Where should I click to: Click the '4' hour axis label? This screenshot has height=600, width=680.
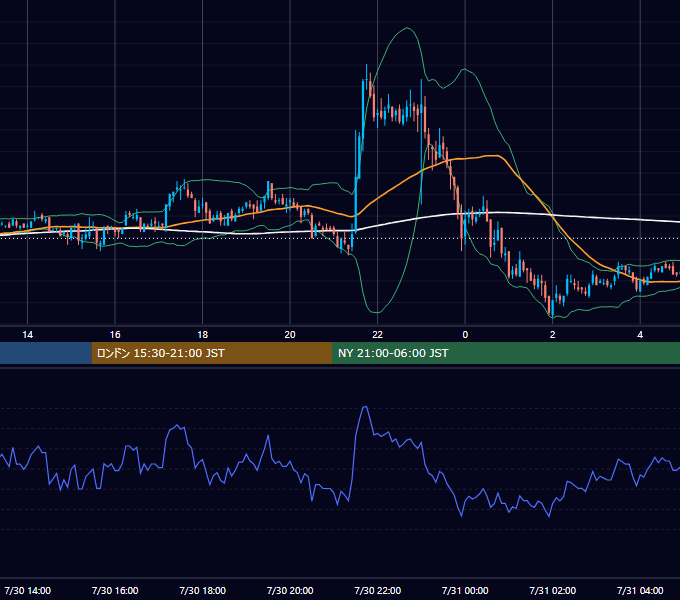pos(640,335)
